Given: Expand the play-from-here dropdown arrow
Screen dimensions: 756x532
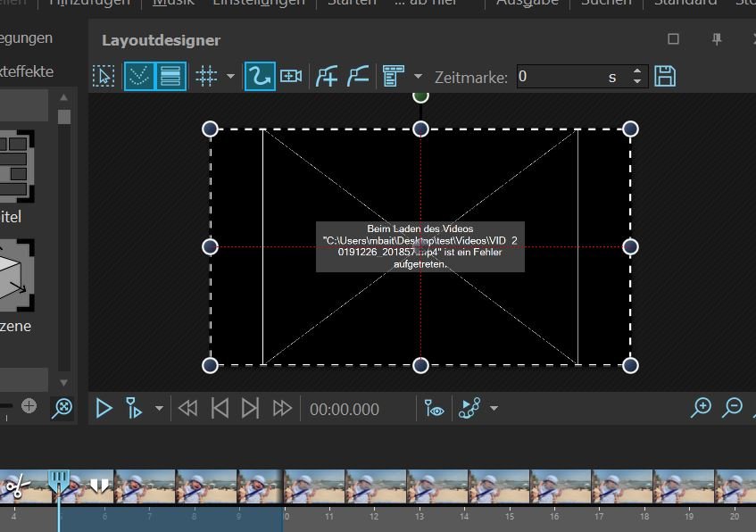Looking at the screenshot, I should coord(159,409).
